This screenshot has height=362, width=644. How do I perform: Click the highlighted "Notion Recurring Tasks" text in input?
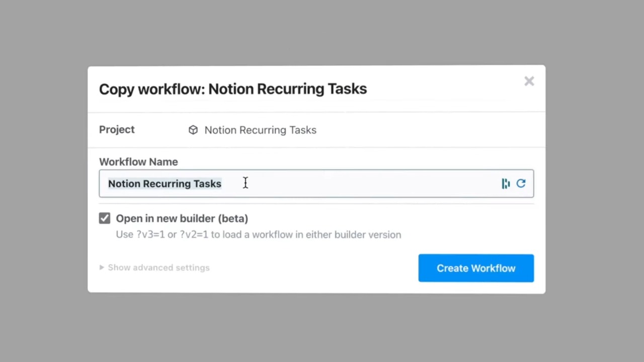pos(165,184)
